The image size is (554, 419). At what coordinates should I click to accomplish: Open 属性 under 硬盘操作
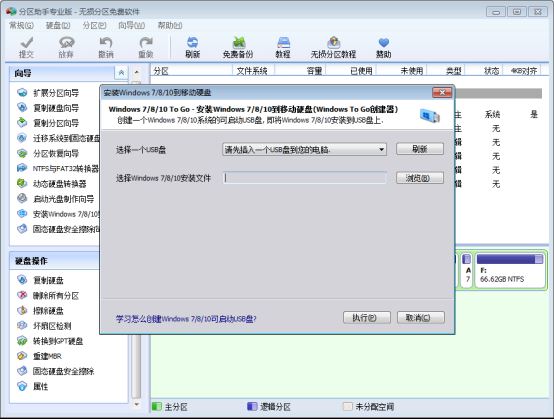tap(40, 386)
